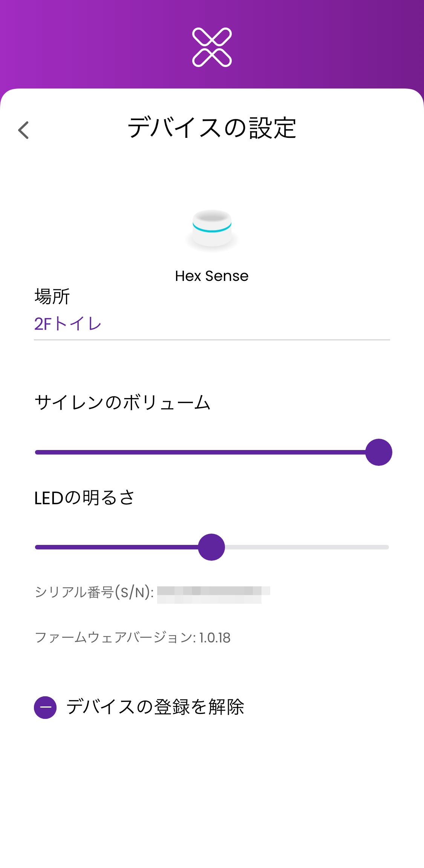Tap the シリアル番号(S/N) label
The height and width of the screenshot is (868, 424).
point(94,592)
